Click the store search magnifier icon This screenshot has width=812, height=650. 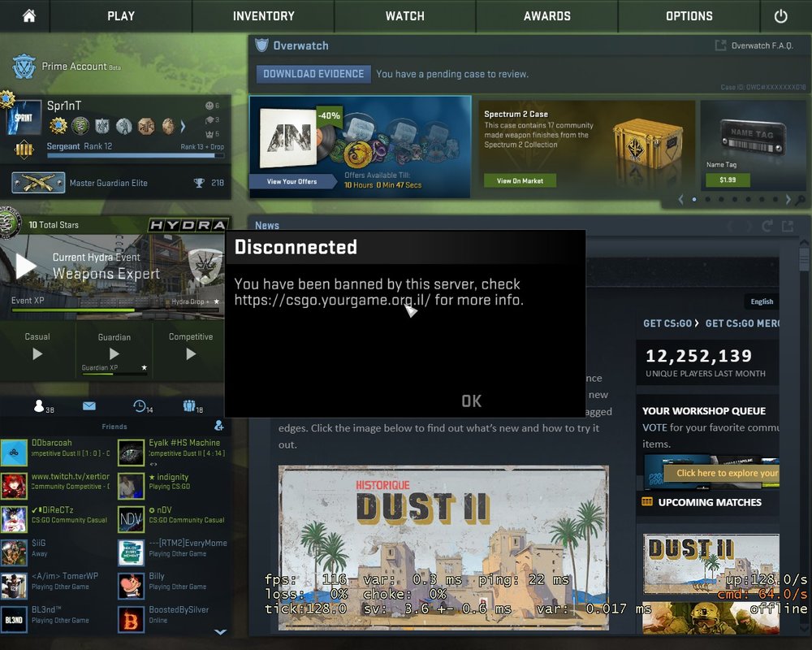coord(801,200)
